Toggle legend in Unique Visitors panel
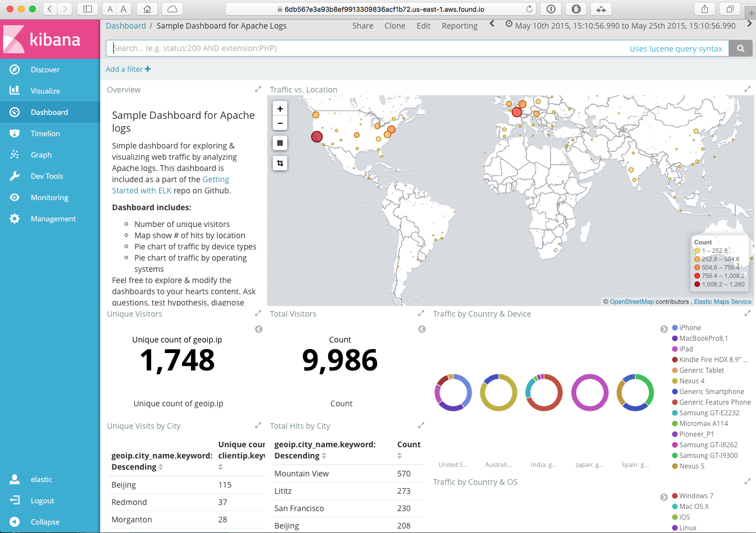756x533 pixels. tap(259, 329)
